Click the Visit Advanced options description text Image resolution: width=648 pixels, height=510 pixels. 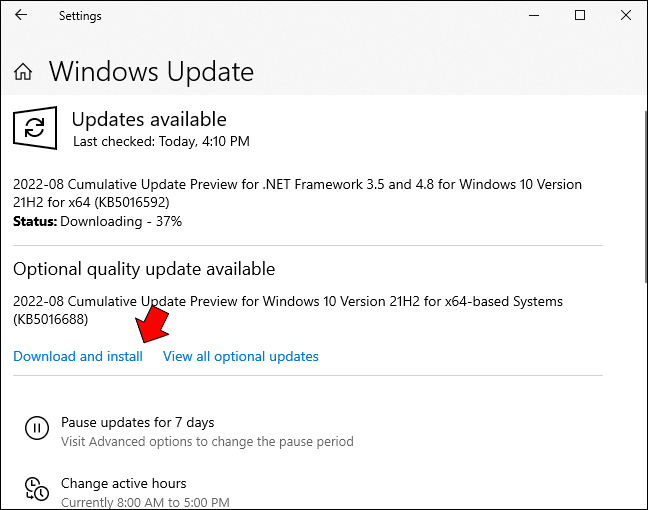click(x=207, y=441)
